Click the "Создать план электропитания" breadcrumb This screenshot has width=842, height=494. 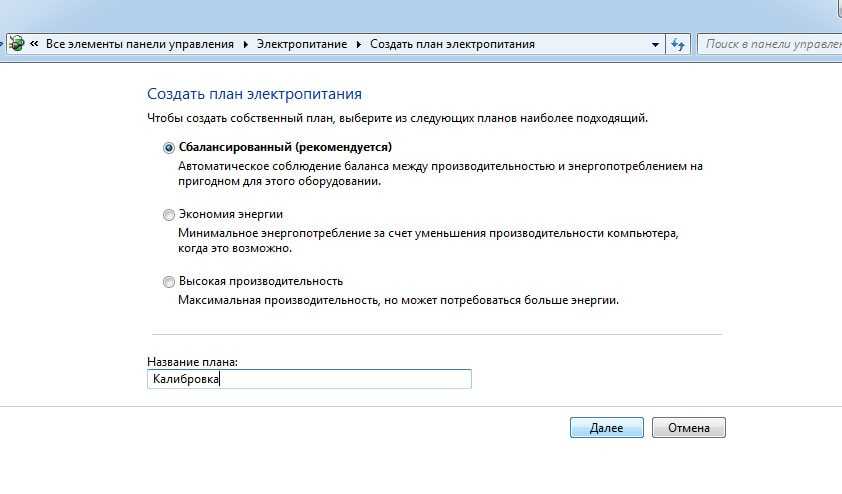pyautogui.click(x=452, y=45)
